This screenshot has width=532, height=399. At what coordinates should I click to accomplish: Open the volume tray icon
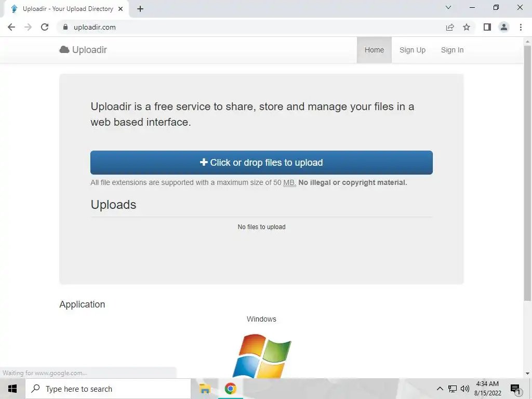[465, 389]
